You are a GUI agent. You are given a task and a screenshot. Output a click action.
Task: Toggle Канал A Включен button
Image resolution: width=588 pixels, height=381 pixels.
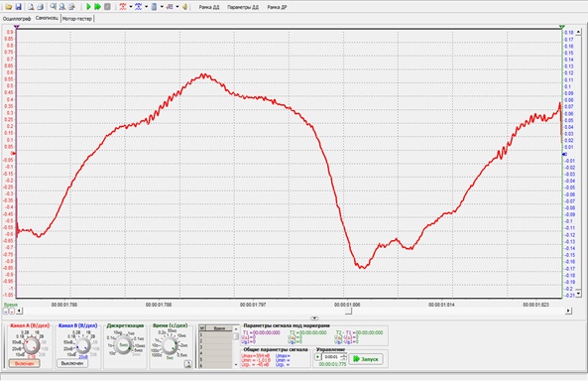coord(24,363)
